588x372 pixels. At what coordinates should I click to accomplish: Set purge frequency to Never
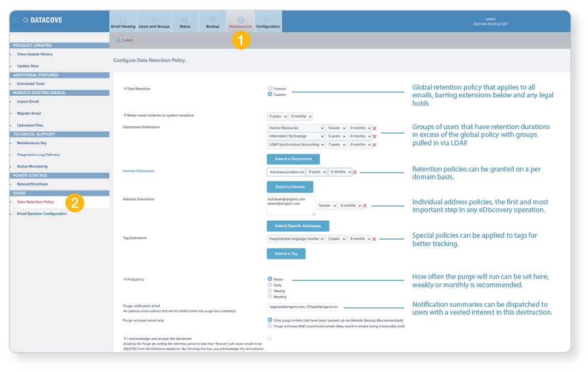[269, 278]
